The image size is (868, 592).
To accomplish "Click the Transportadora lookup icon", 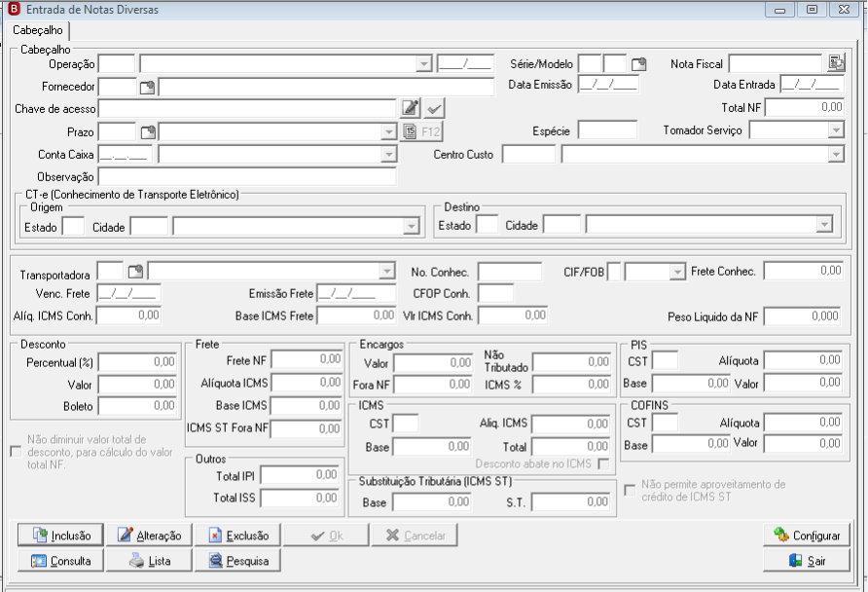I will point(135,272).
